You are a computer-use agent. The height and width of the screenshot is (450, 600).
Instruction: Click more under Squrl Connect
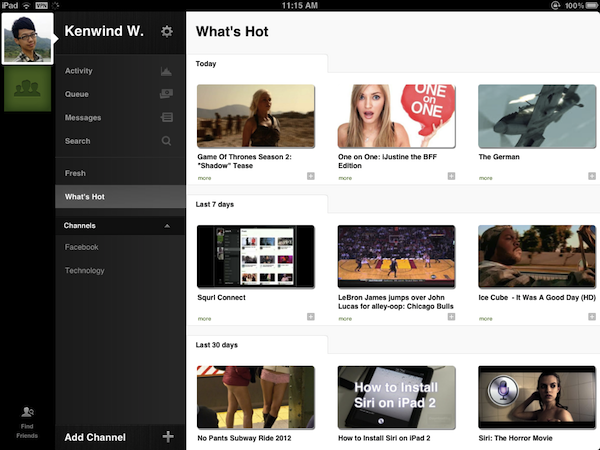click(x=204, y=318)
